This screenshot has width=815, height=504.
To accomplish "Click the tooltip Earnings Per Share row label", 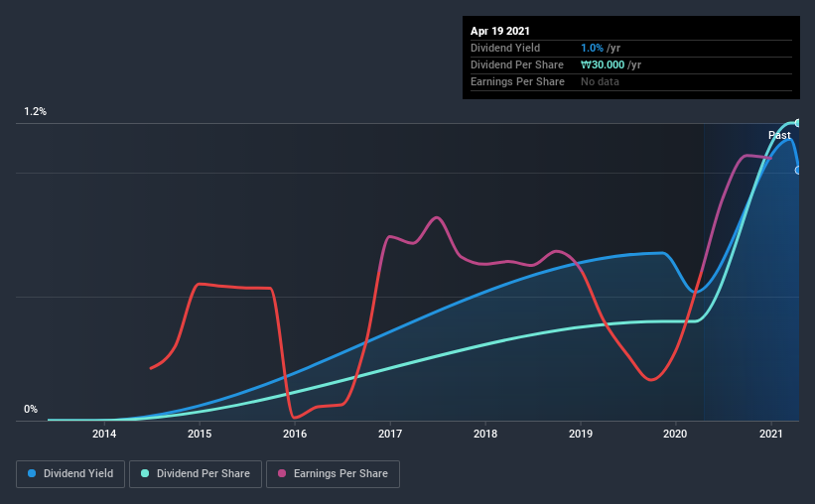I will tap(517, 81).
